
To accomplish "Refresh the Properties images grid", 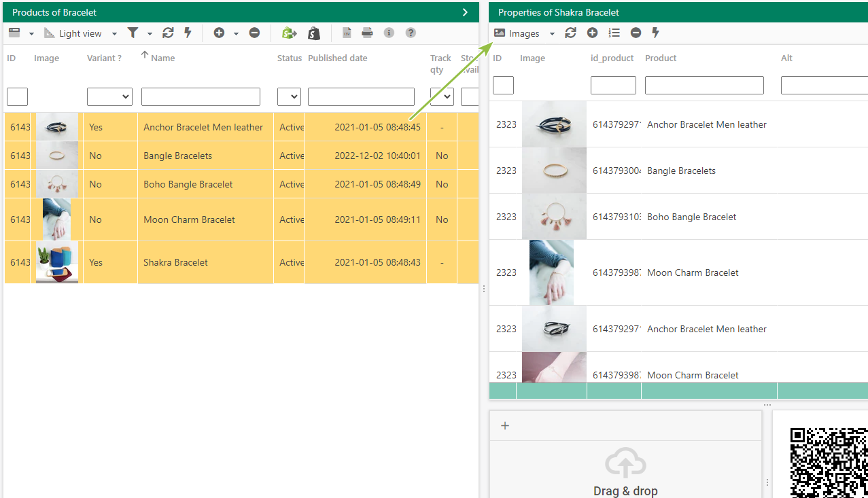I will pyautogui.click(x=570, y=33).
